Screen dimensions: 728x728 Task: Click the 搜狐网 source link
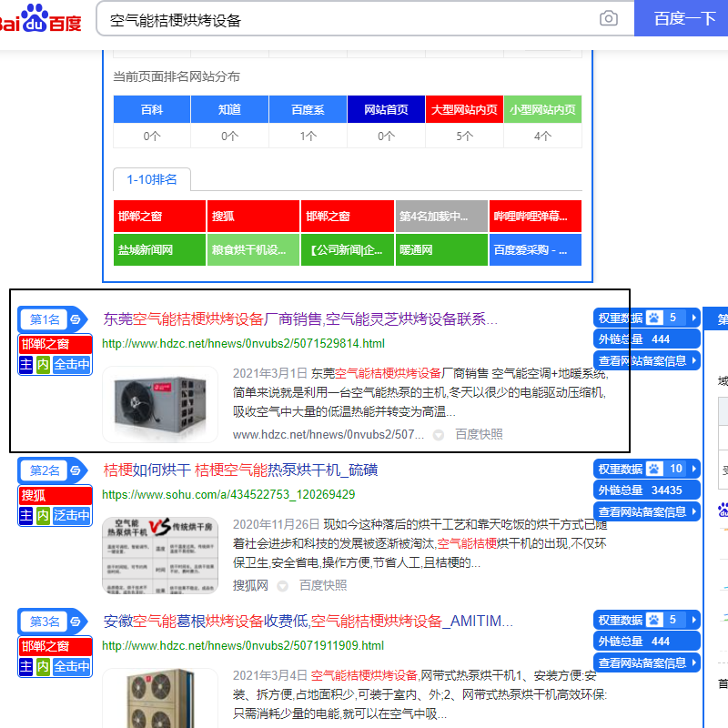pos(250,585)
